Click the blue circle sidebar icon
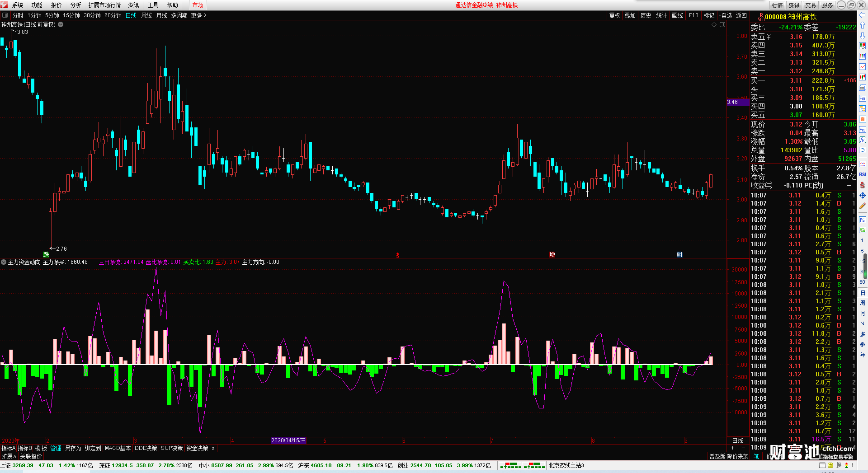The width and height of the screenshot is (868, 473). [x=863, y=150]
